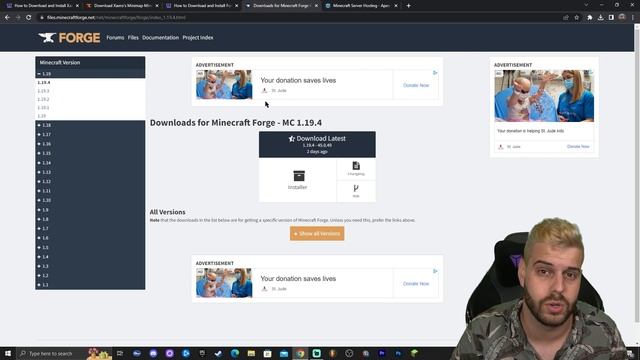
Task: Open File Explorer from the taskbar
Action: pos(251,353)
